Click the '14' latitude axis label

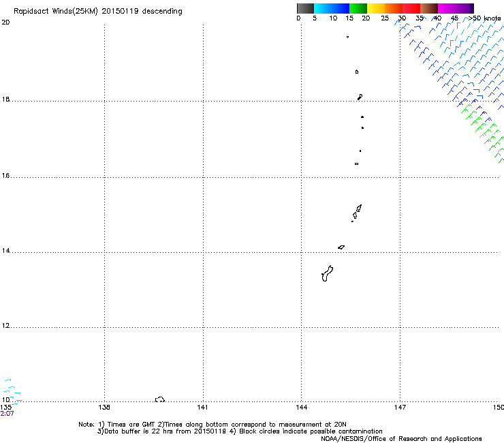(x=5, y=251)
